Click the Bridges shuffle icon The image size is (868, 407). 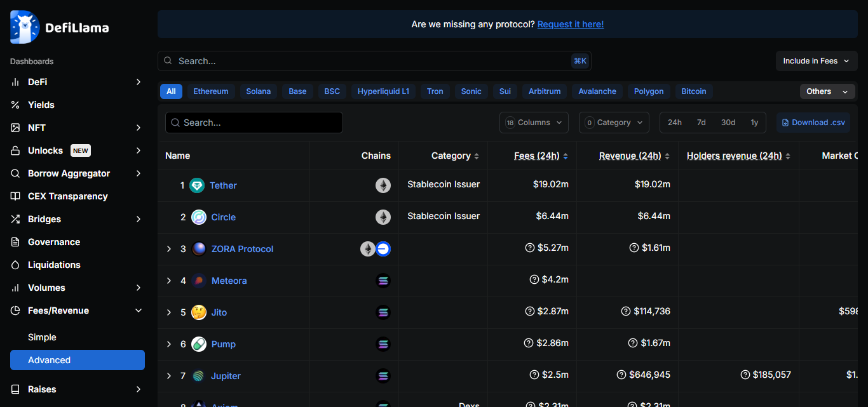pyautogui.click(x=15, y=219)
